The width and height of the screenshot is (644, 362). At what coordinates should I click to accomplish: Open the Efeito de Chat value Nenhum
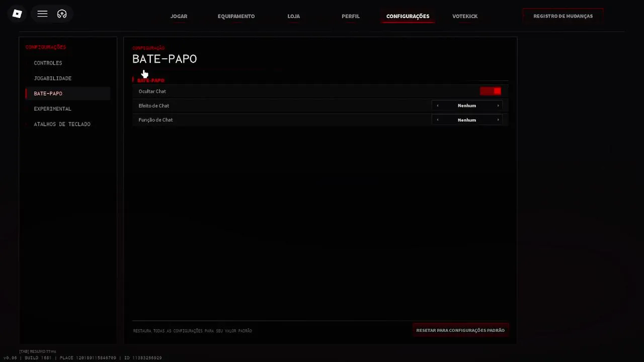coord(467,106)
